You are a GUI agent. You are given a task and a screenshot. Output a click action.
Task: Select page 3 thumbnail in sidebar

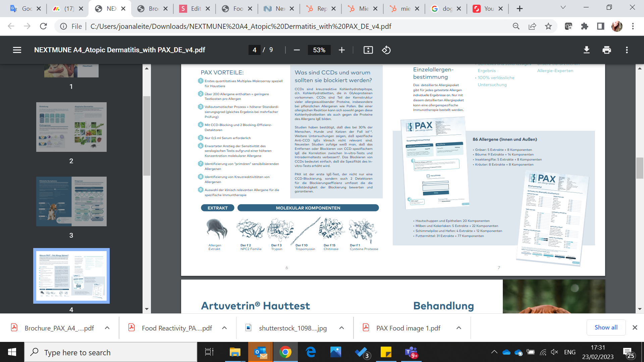coord(71,201)
